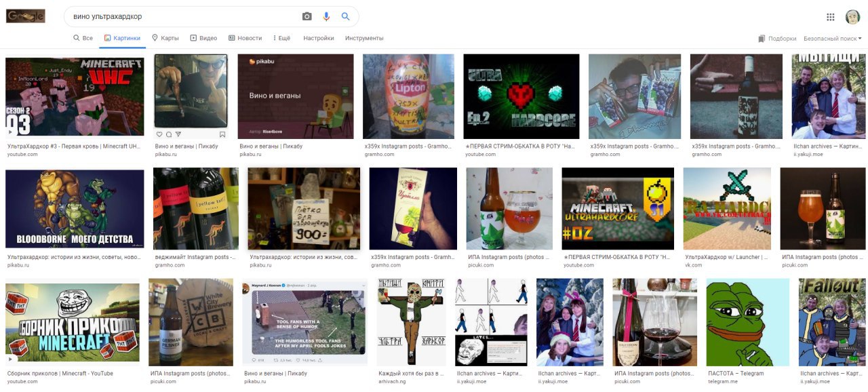This screenshot has width=868, height=392.
Task: Switch to the Новости tab
Action: 245,38
